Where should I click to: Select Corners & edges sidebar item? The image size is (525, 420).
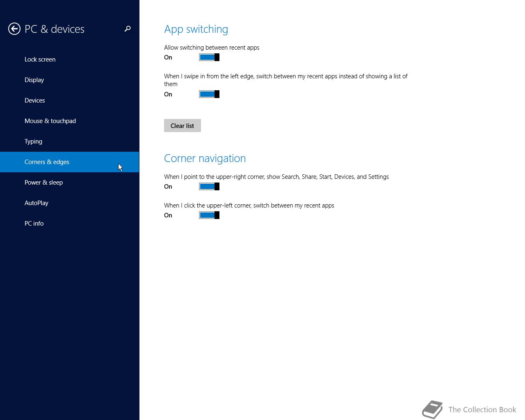coord(70,162)
